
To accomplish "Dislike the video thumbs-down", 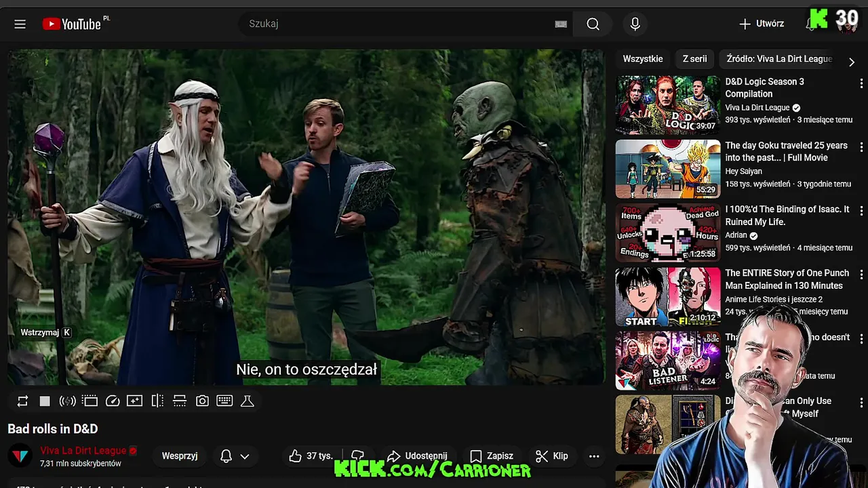I will [x=358, y=456].
